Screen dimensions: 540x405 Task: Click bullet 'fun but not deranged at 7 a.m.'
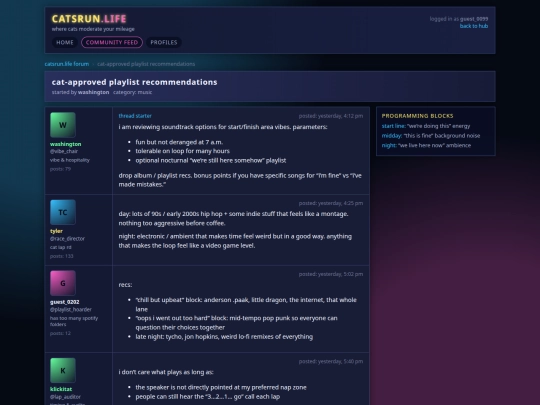pyautogui.click(x=179, y=142)
